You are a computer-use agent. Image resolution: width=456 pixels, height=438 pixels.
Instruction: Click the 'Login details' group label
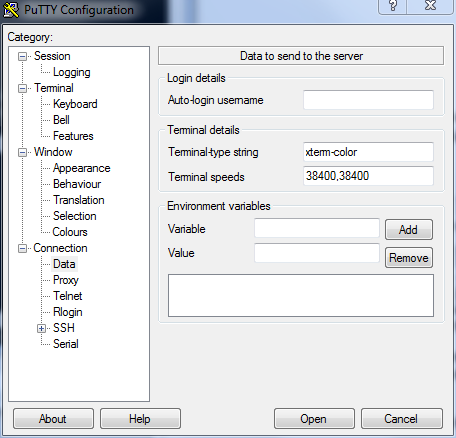point(196,78)
